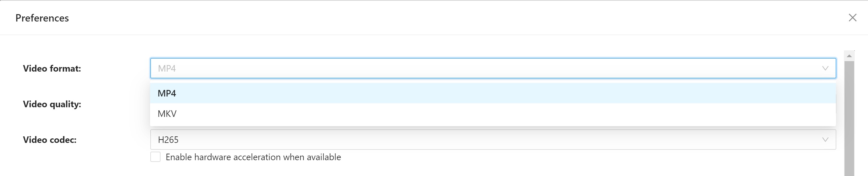The height and width of the screenshot is (176, 868).
Task: Choose MKV from the format list
Action: pyautogui.click(x=493, y=114)
